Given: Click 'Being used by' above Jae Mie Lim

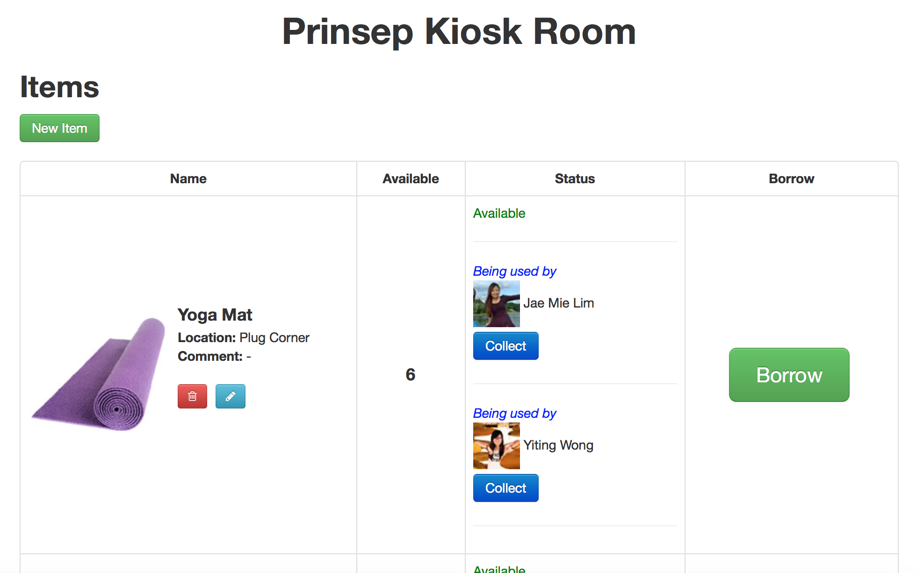Looking at the screenshot, I should click(514, 271).
